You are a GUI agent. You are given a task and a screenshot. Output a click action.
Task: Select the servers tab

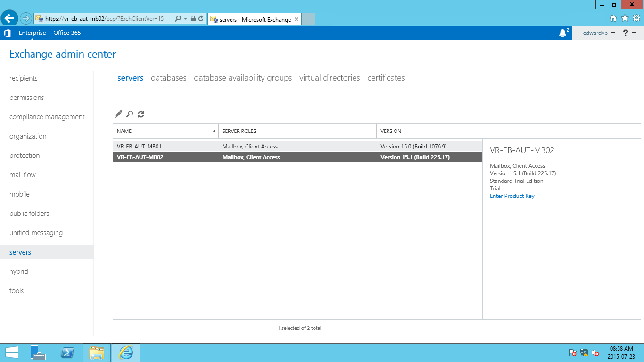[130, 78]
